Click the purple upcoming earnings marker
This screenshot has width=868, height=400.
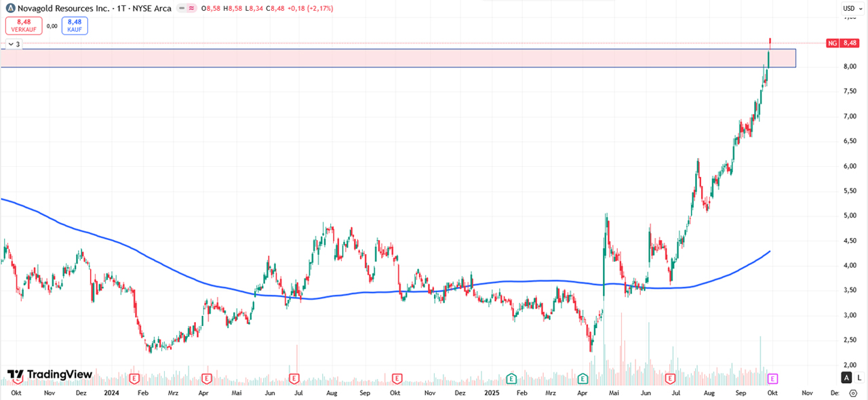pyautogui.click(x=772, y=378)
